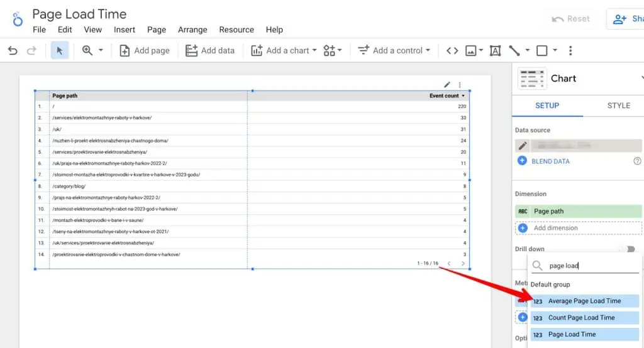Open zoom level dropdown arrow
This screenshot has width=644, height=348.
coord(101,50)
